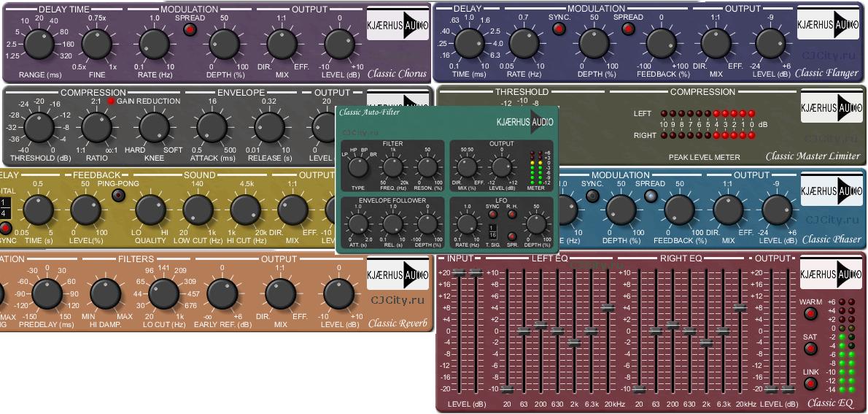Click the Chorus DEPTH (%) knob
The width and height of the screenshot is (868, 414).
pos(224,45)
